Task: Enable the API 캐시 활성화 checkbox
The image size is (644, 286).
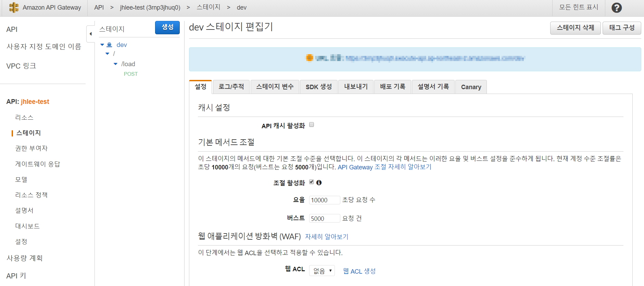Action: pos(312,125)
